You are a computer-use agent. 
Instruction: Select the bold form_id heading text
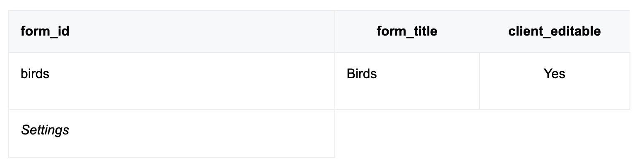[45, 31]
